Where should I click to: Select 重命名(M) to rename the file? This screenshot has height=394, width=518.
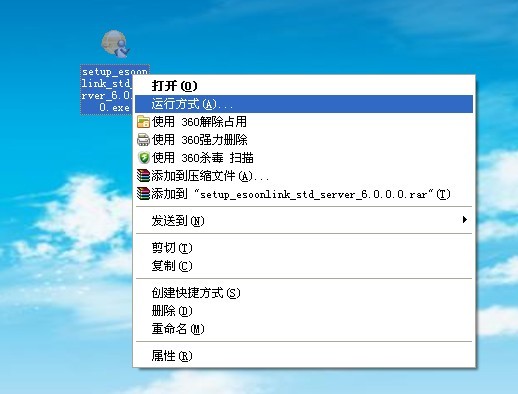[x=304, y=329]
